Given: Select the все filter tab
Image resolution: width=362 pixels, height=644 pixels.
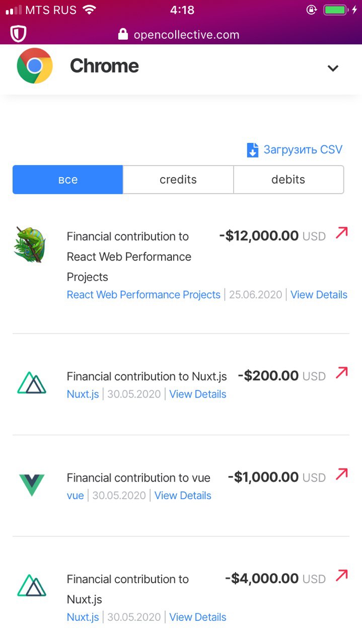Looking at the screenshot, I should click(67, 180).
